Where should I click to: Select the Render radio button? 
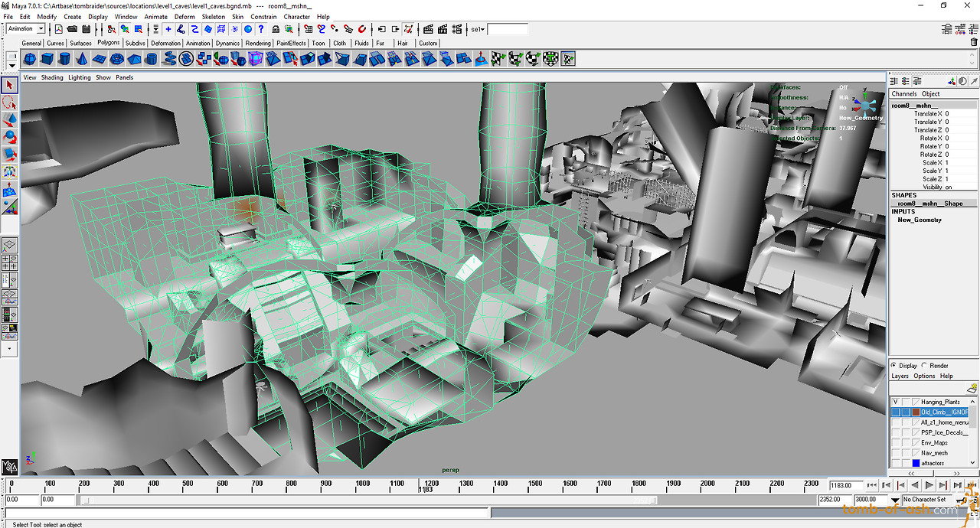925,366
